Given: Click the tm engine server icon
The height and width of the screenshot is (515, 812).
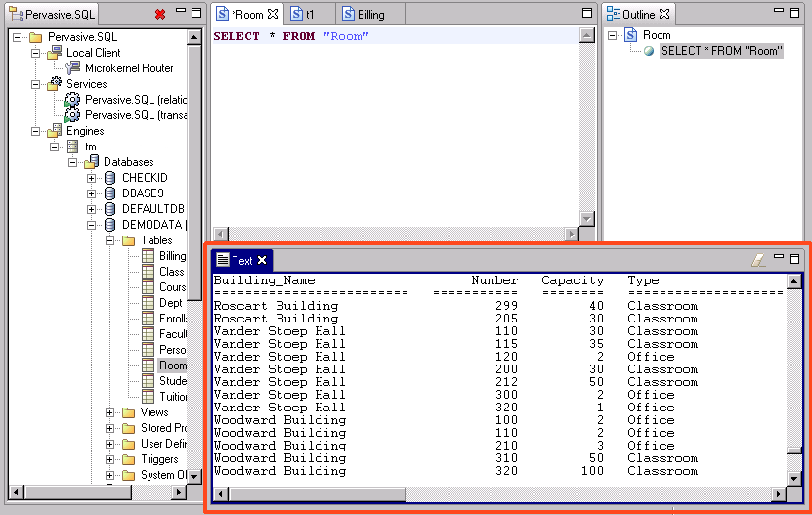Looking at the screenshot, I should 73,147.
